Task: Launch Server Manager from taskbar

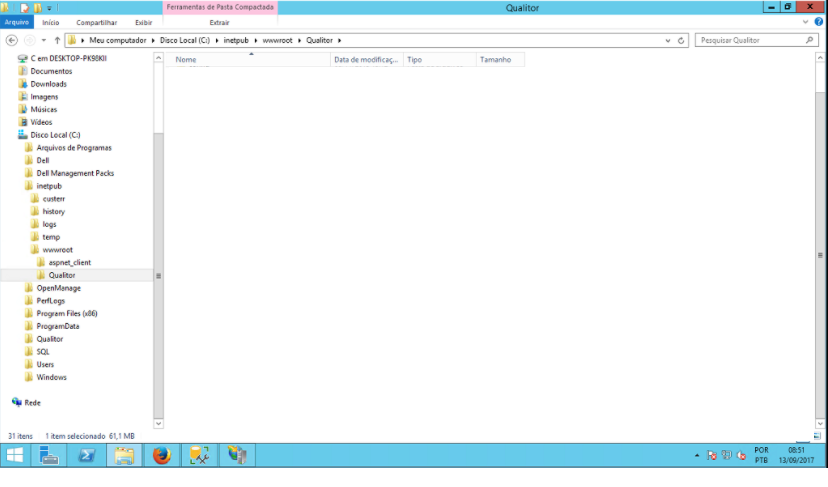Action: 49,455
